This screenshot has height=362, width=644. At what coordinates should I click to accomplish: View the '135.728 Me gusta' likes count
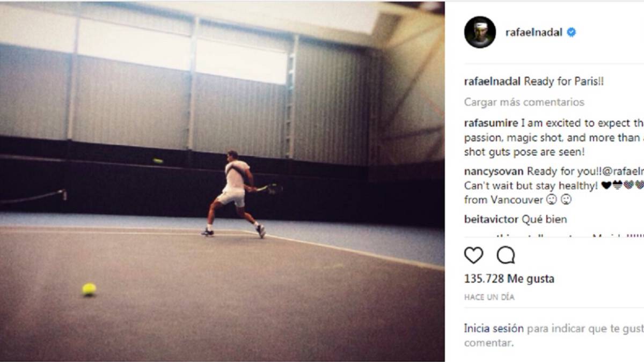tap(509, 279)
